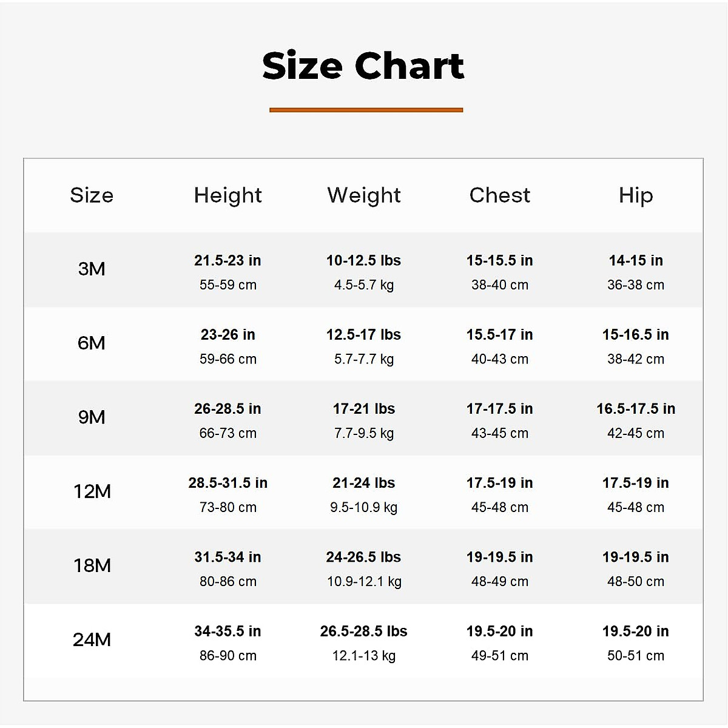728x728 pixels.
Task: Select the 16.5-17.5 in hip value
Action: 636,409
